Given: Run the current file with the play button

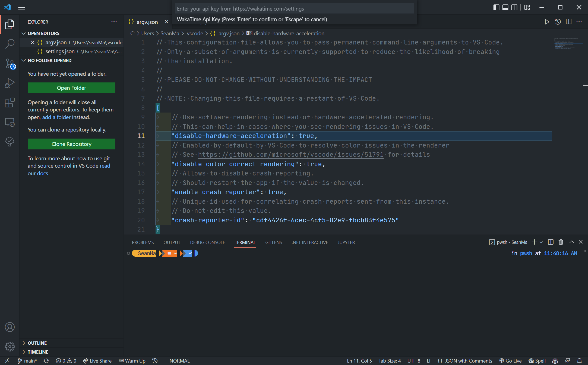Looking at the screenshot, I should pos(547,22).
